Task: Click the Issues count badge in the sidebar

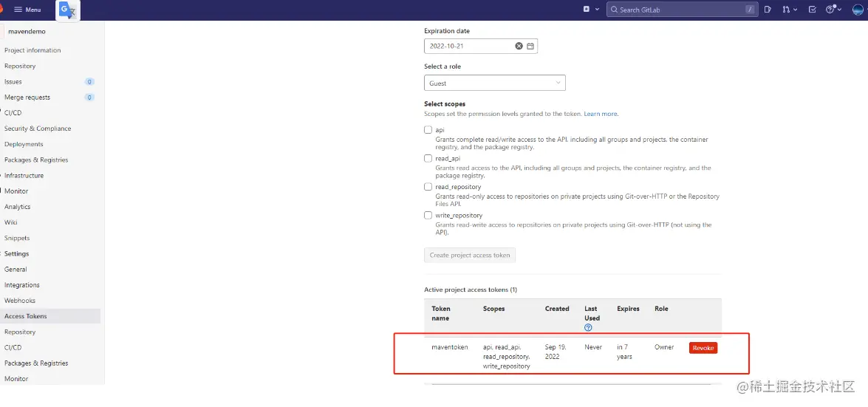Action: 89,82
